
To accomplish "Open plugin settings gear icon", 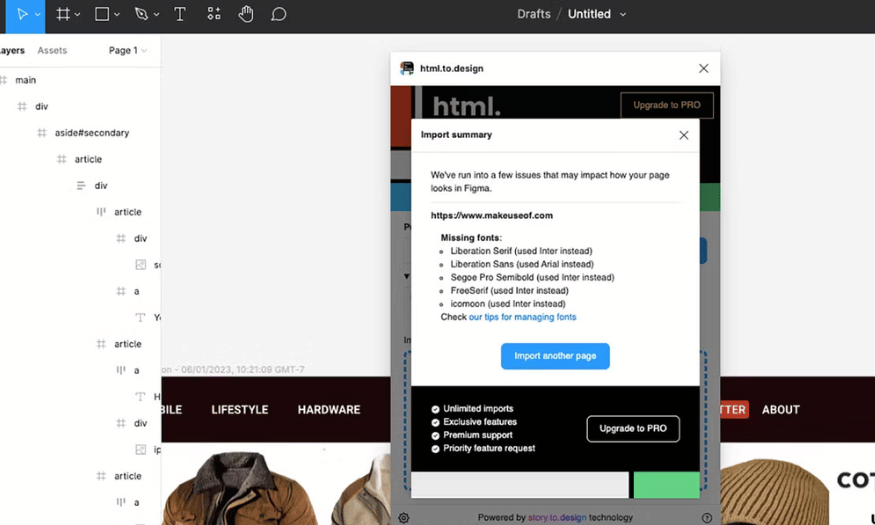I will click(404, 518).
